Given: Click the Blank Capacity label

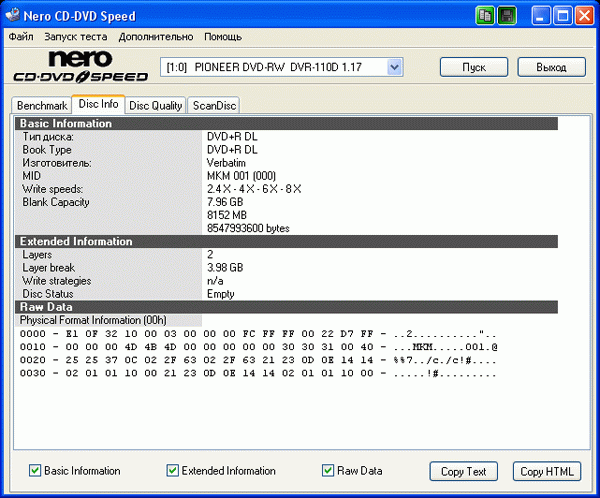Looking at the screenshot, I should coord(55,202).
